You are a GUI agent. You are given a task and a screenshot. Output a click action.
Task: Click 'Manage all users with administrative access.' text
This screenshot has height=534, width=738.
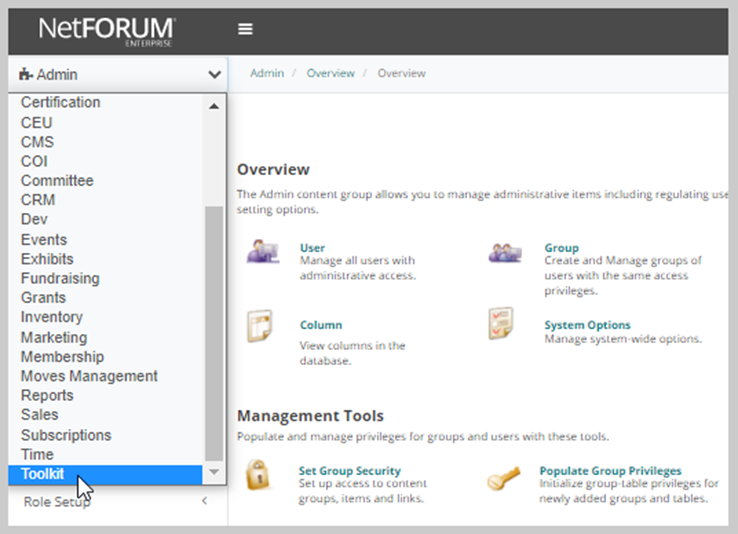click(358, 268)
